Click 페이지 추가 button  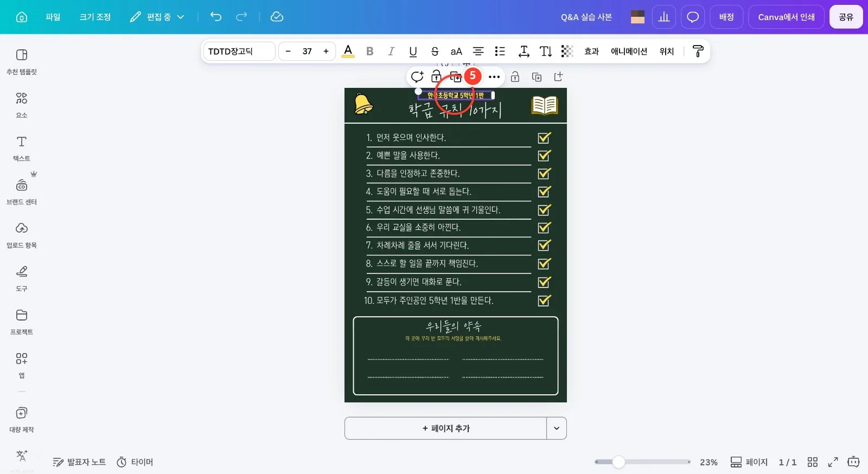[445, 428]
